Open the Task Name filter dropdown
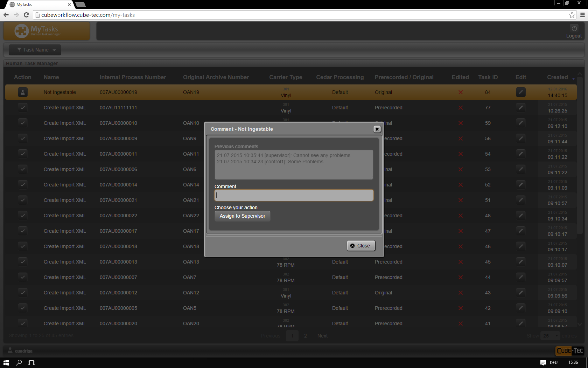The image size is (588, 368). pos(35,50)
